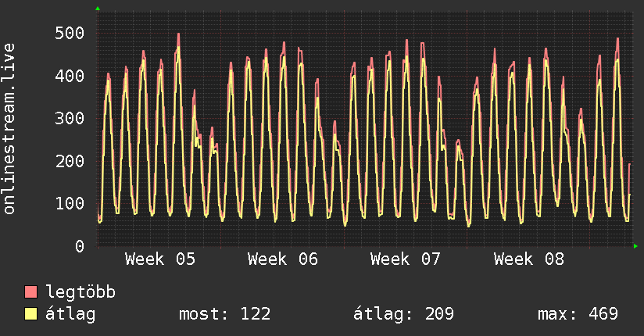Click the 'most: 122' current value
This screenshot has height=336, width=644.
pos(224,314)
